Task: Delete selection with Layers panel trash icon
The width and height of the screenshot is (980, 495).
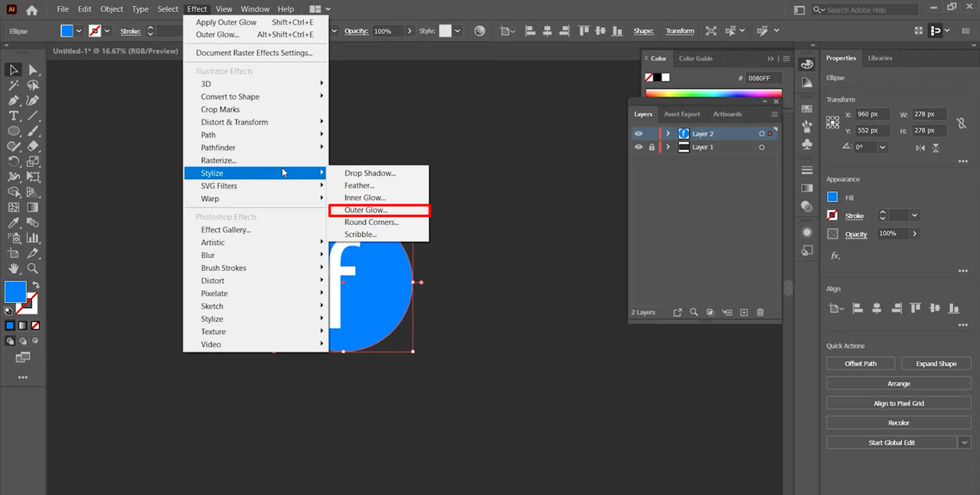Action: tap(760, 312)
